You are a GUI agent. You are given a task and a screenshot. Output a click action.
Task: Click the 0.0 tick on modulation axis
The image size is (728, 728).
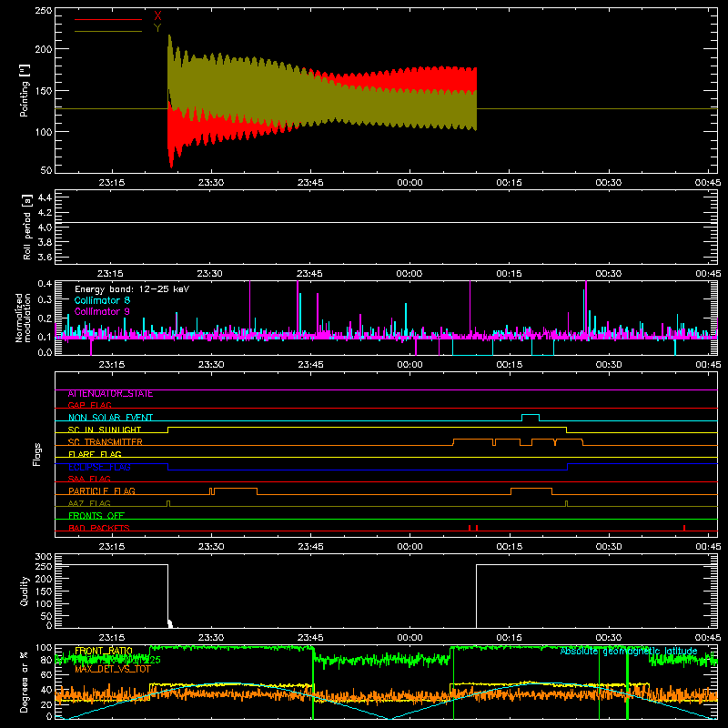click(45, 352)
